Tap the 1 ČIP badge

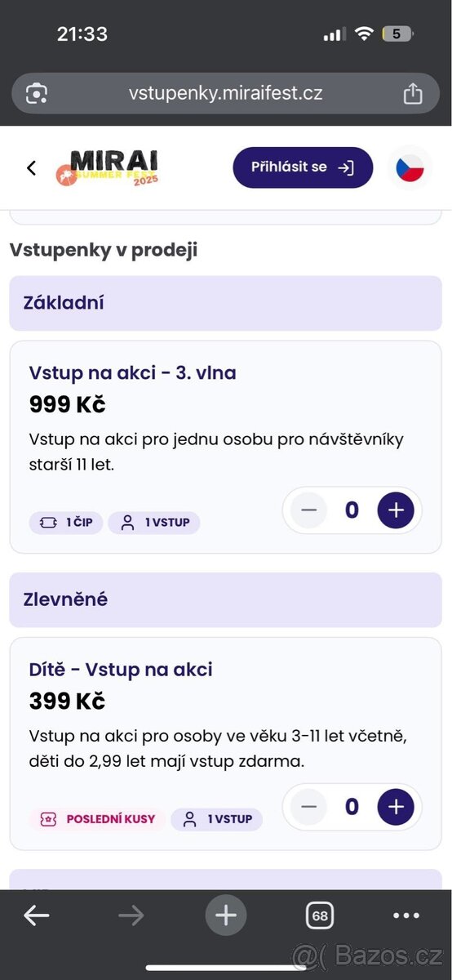tap(66, 523)
